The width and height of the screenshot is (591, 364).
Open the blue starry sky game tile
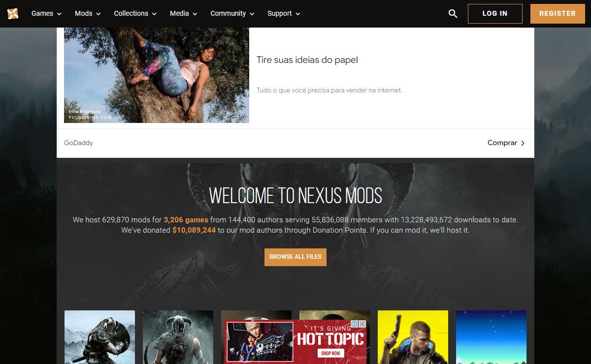[491, 337]
